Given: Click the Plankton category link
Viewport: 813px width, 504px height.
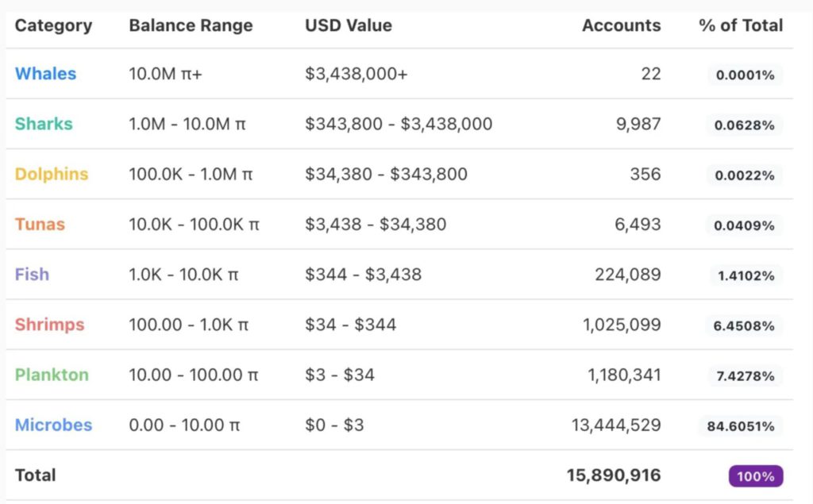Looking at the screenshot, I should 52,375.
